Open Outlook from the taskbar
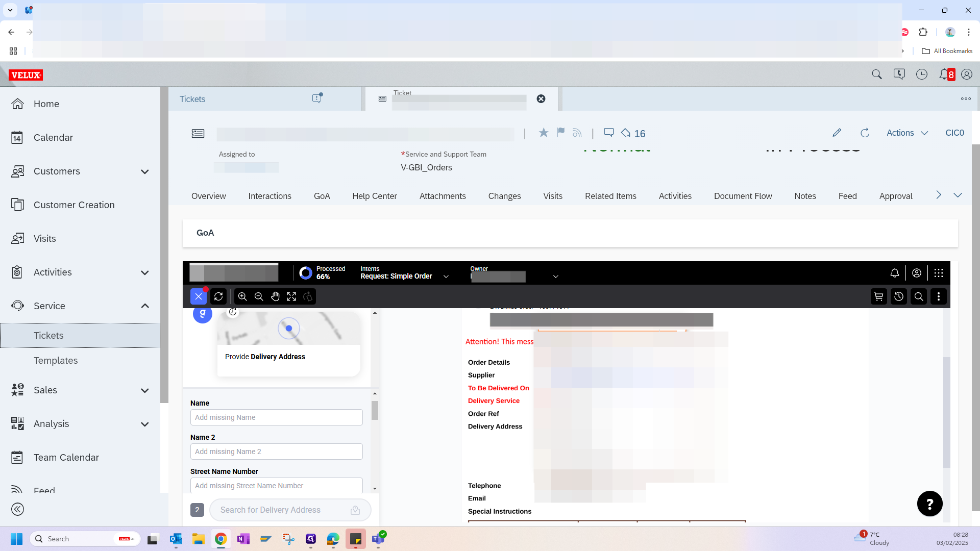The image size is (980, 551). 176,539
